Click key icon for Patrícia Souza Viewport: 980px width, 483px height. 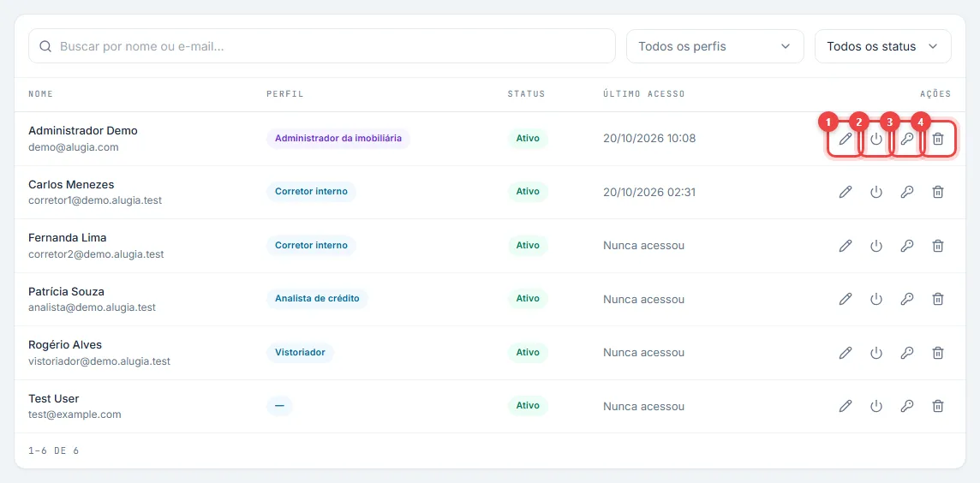click(x=907, y=299)
